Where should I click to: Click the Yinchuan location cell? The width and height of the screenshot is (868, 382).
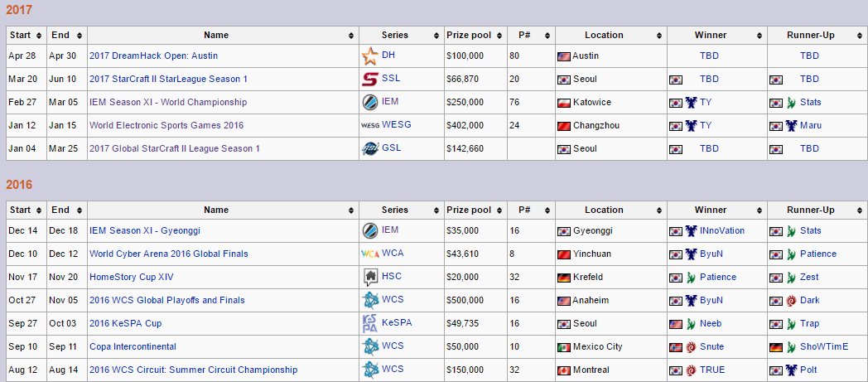point(611,254)
